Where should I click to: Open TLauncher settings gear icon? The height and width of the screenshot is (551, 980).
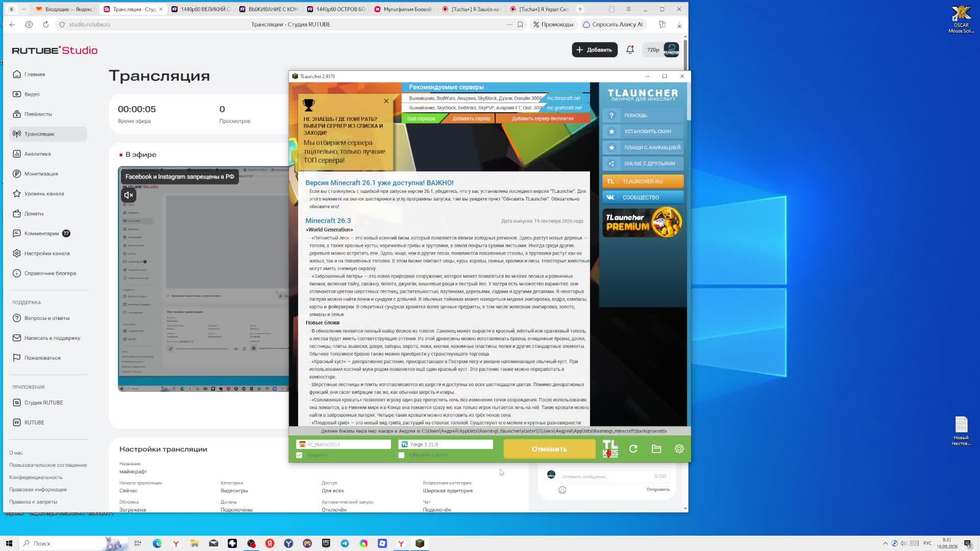(x=679, y=449)
